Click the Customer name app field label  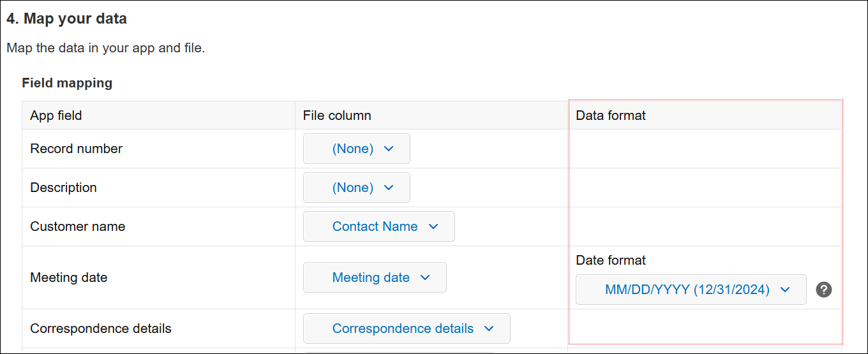click(x=78, y=226)
